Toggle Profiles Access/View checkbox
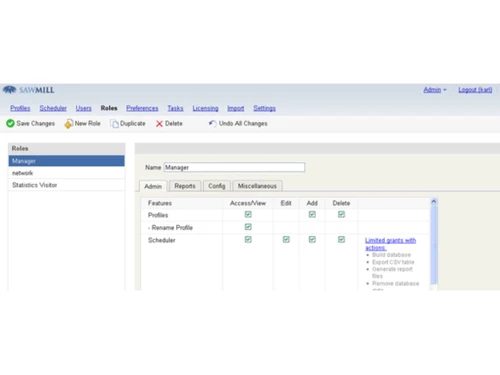 [248, 214]
